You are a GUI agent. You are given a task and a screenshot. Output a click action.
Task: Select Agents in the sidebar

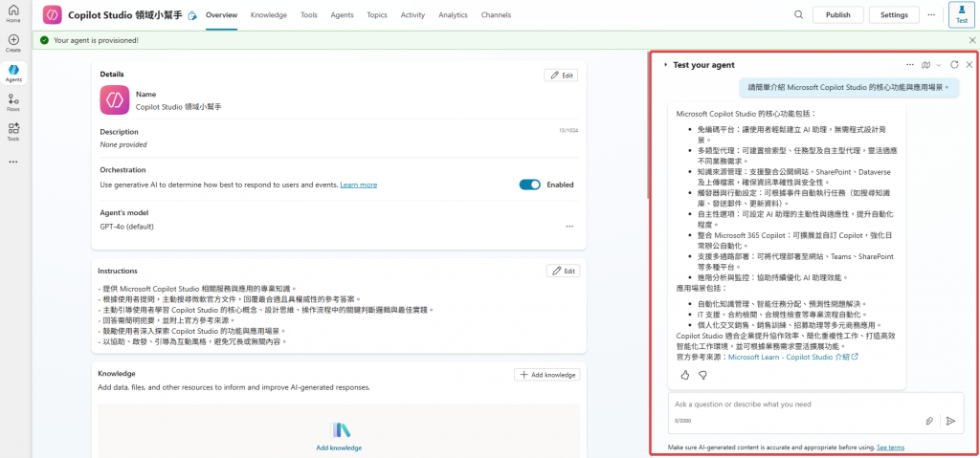click(x=13, y=73)
